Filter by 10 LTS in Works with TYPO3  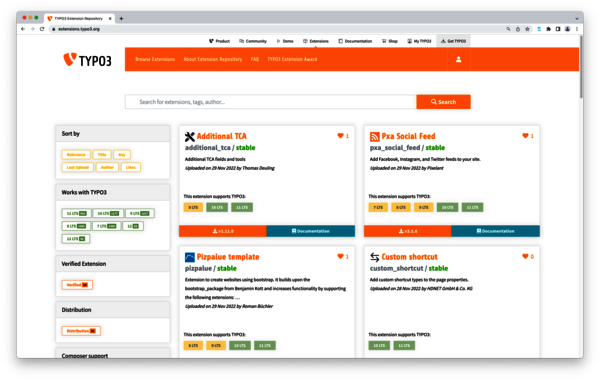pos(108,213)
